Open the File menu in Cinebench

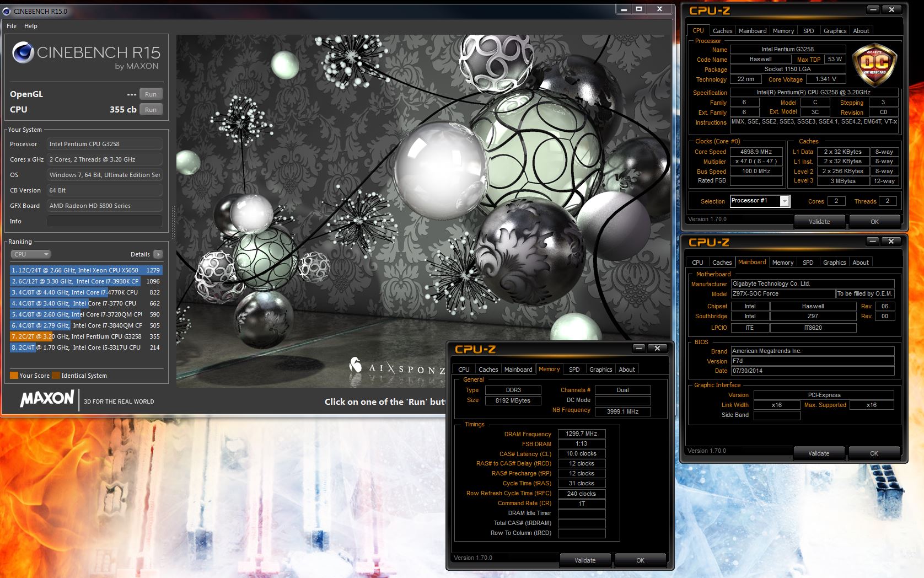12,26
